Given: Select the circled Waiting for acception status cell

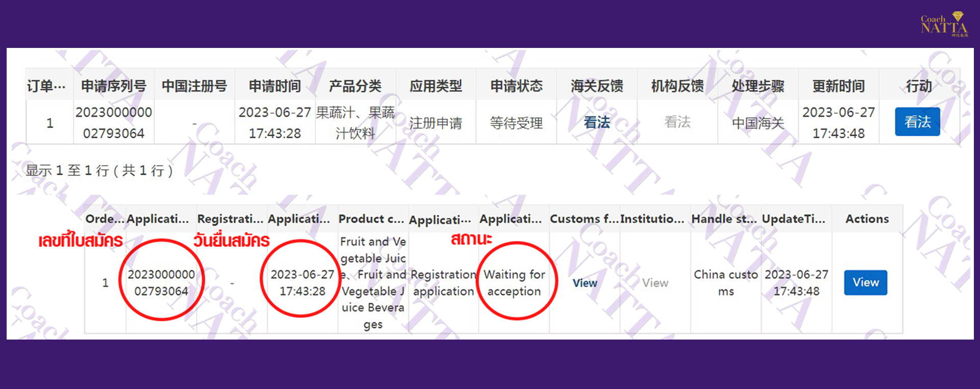Looking at the screenshot, I should tap(514, 282).
